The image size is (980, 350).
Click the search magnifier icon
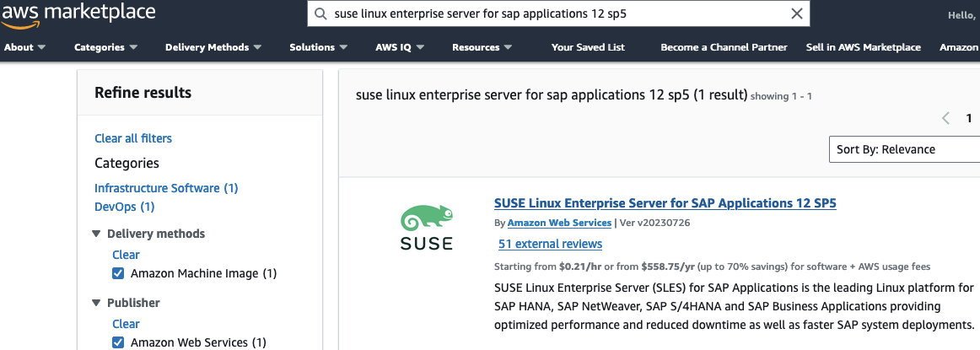coord(320,13)
